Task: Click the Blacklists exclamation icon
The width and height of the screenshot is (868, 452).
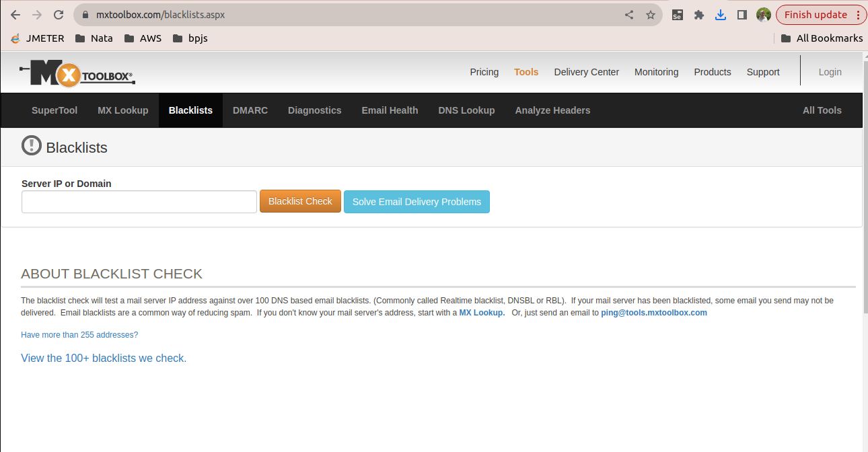Action: click(32, 145)
